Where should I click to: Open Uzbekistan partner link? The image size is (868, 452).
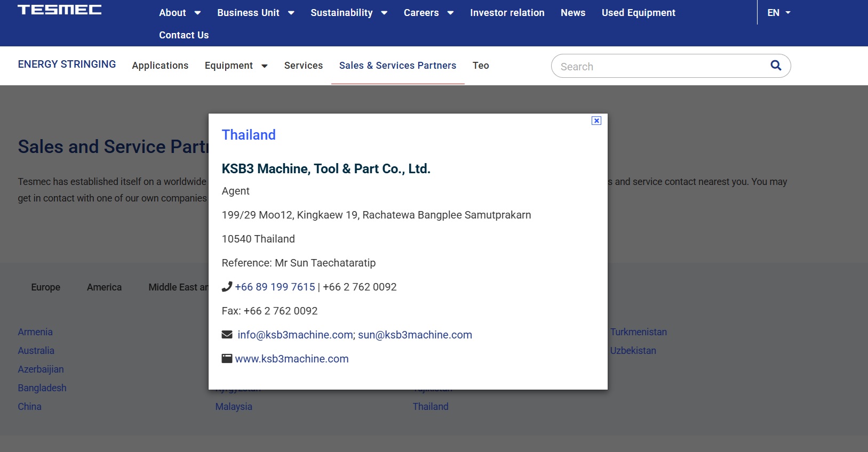[633, 351]
